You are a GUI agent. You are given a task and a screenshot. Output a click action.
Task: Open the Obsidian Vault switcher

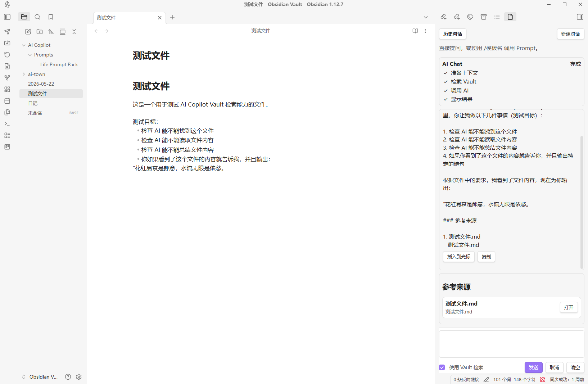40,377
